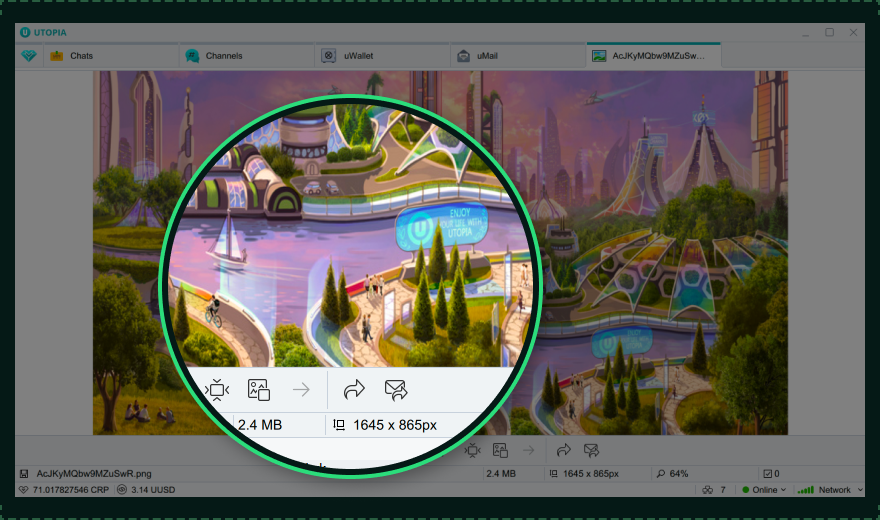
Task: Click the 3.14 UUSD balance
Action: point(146,490)
